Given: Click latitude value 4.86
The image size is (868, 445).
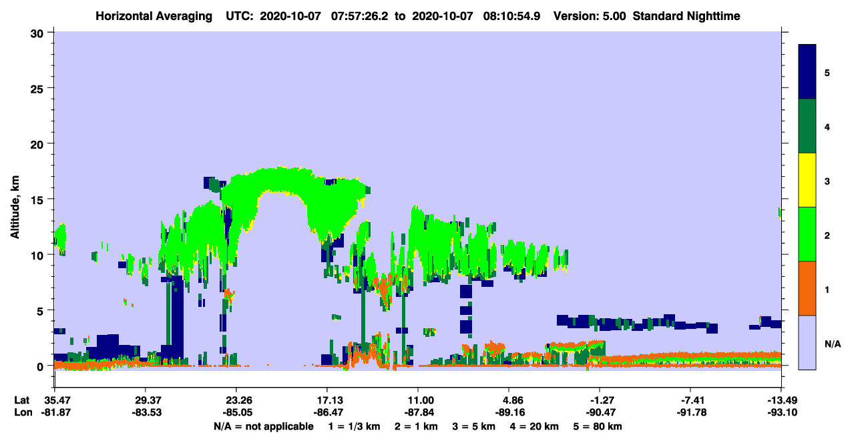Looking at the screenshot, I should click(509, 400).
